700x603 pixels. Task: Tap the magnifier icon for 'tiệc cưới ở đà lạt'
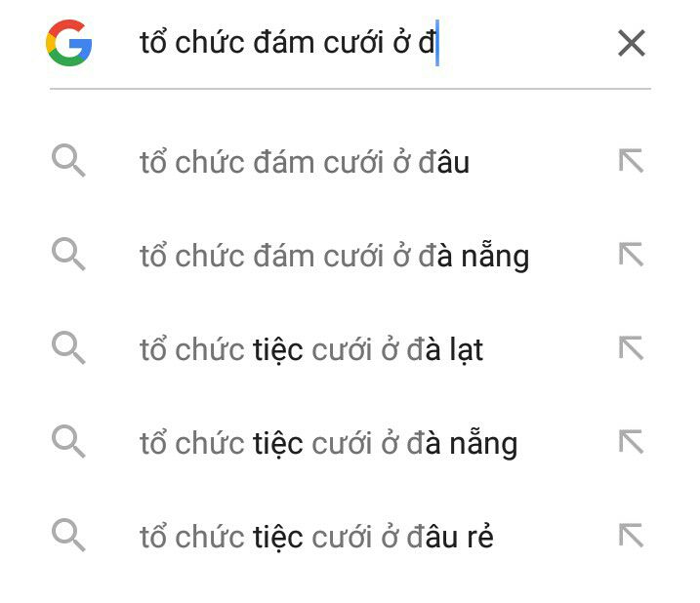click(x=68, y=347)
